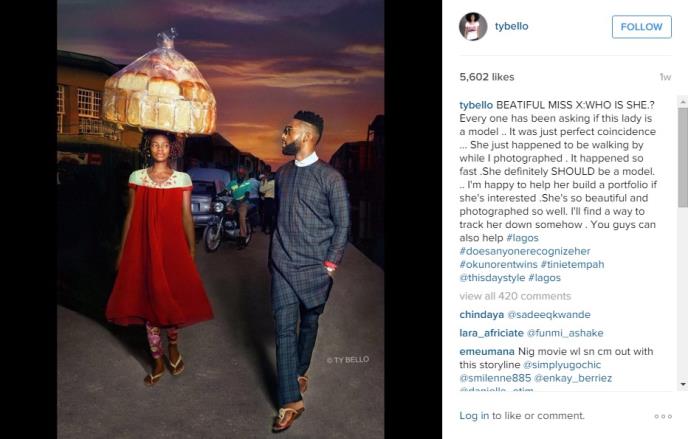Click the 5,602 likes count
The height and width of the screenshot is (439, 688).
[x=487, y=77]
